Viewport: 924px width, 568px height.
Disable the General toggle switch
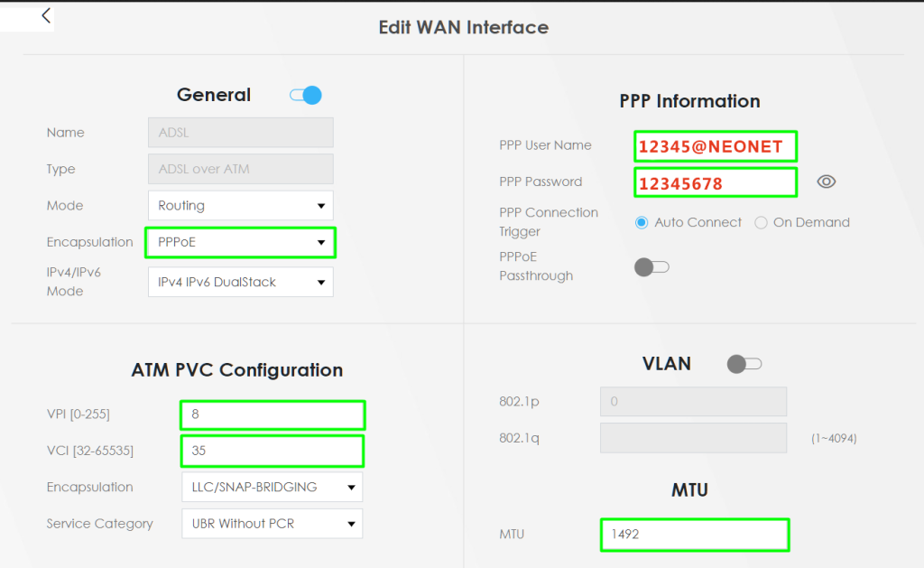point(306,96)
